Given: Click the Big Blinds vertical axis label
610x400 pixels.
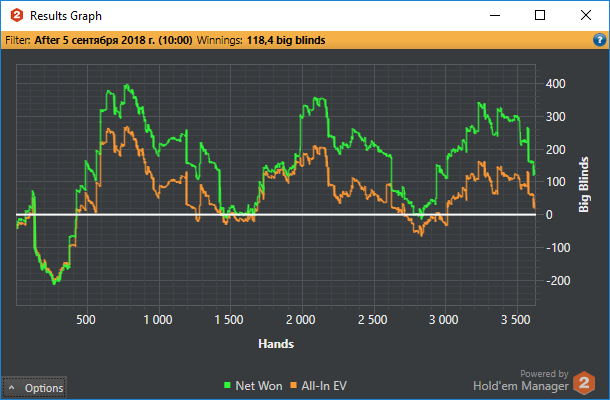Looking at the screenshot, I should pos(584,184).
